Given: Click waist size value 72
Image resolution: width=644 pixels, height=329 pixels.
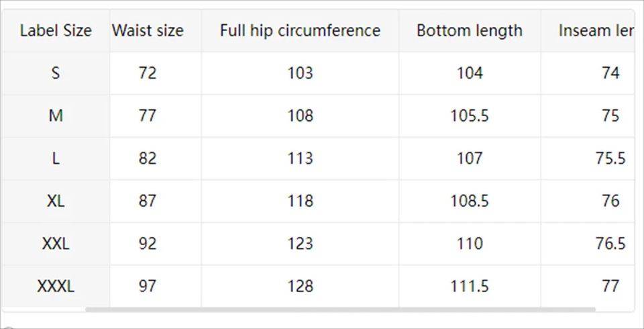Looking at the screenshot, I should pos(148,73).
